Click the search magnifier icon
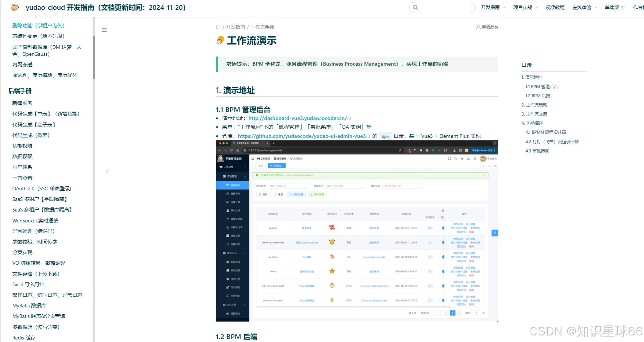This screenshot has height=342, width=644. click(x=415, y=7)
